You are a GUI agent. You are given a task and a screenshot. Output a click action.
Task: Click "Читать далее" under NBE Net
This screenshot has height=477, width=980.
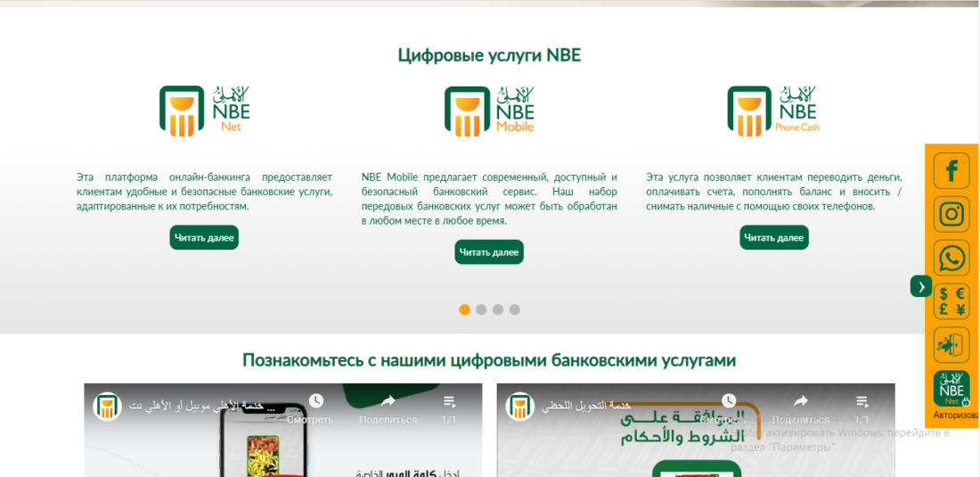point(204,237)
